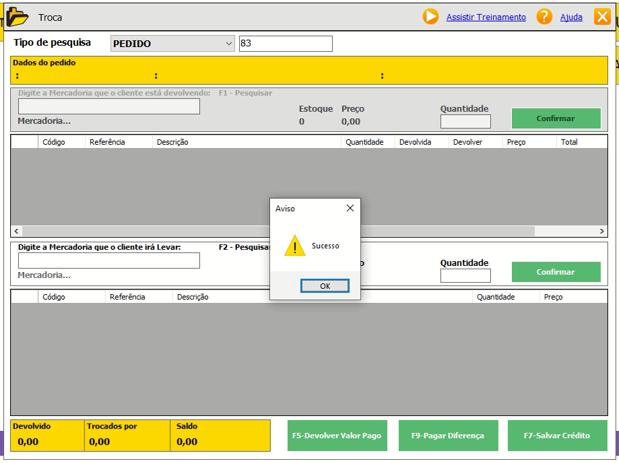
Task: Click Confirmar for the returned merchandise
Action: pyautogui.click(x=556, y=118)
